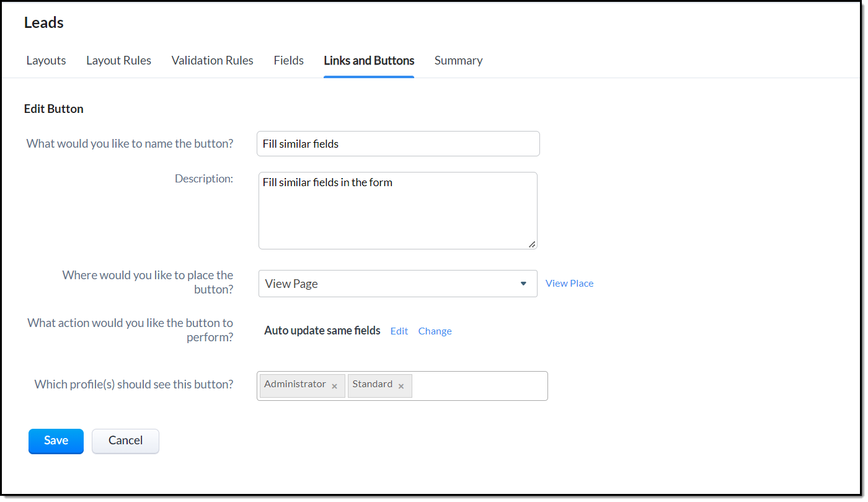Open the Layout Rules tab
This screenshot has width=868, height=502.
pyautogui.click(x=118, y=60)
